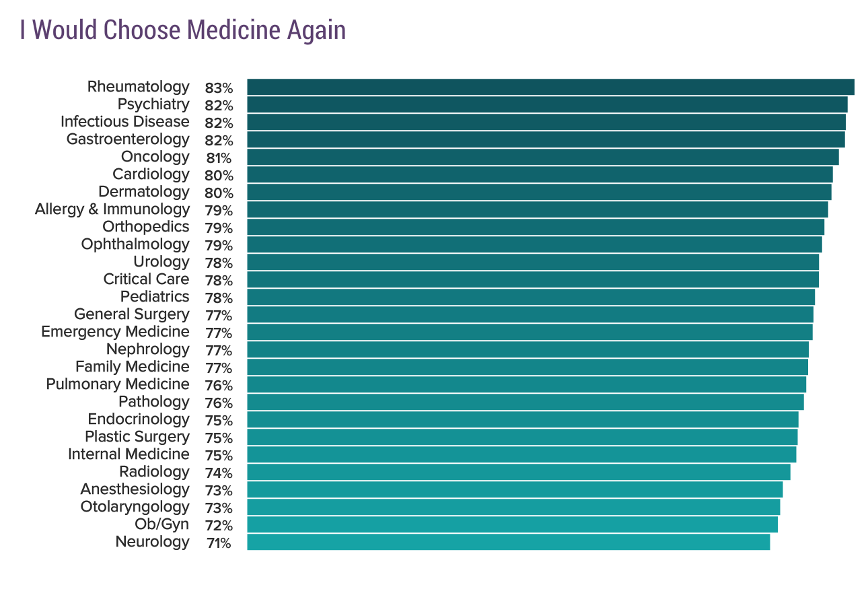Click the Plastic Surgery bar
The image size is (868, 591).
[x=522, y=437]
